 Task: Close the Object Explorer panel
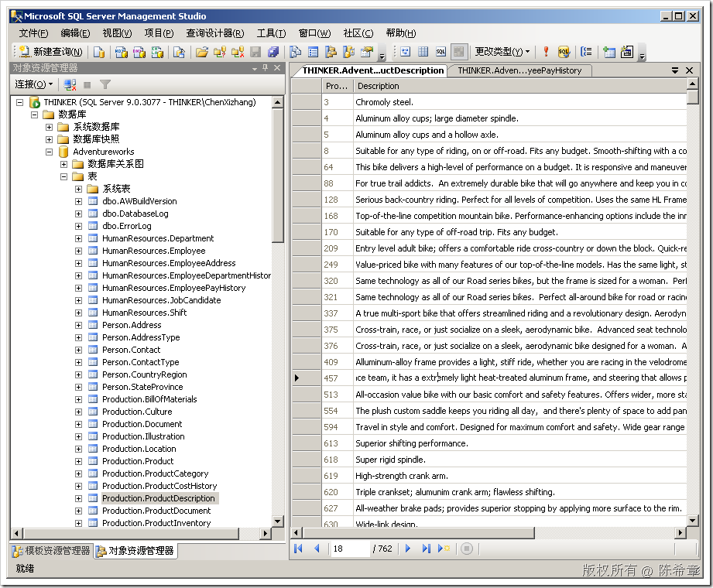277,68
